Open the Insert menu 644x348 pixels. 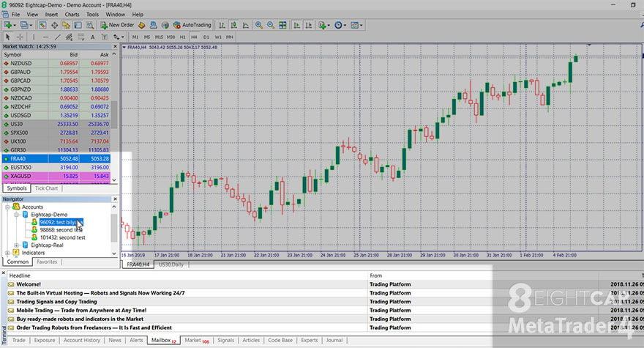click(x=51, y=15)
